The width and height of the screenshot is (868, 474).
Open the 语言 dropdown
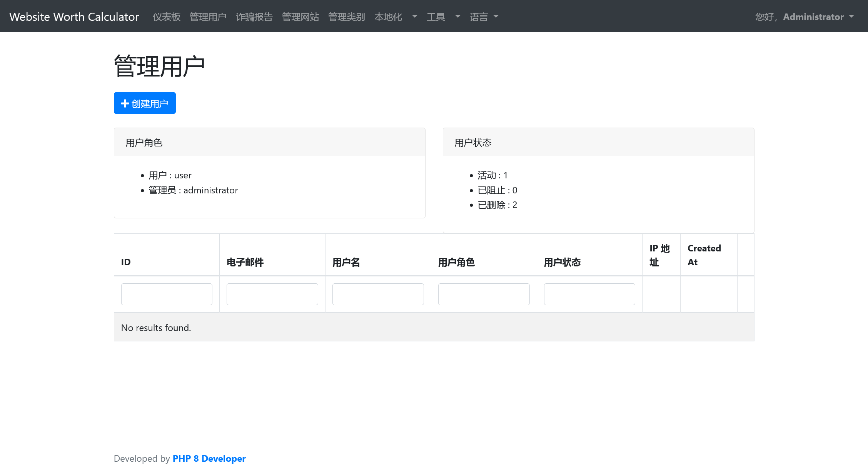pos(479,17)
